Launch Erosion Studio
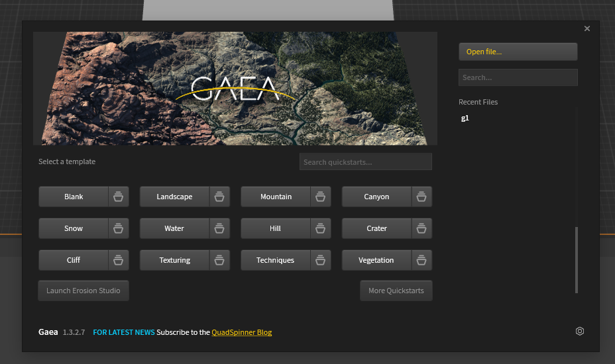Screen dimensions: 615x364 pos(84,291)
